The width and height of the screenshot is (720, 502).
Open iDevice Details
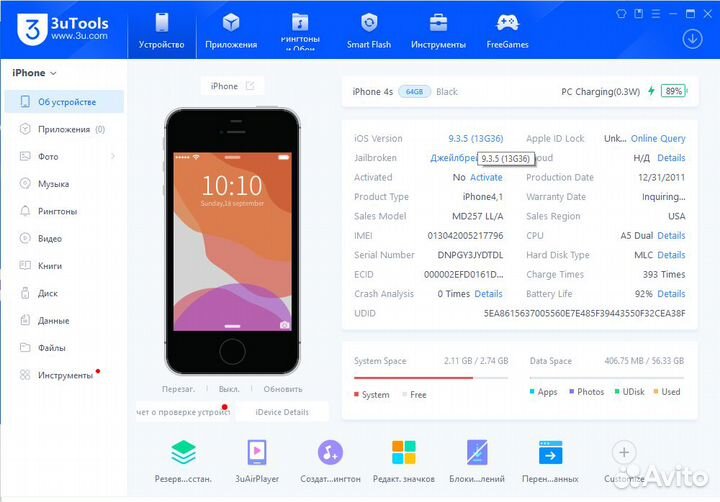pyautogui.click(x=282, y=412)
